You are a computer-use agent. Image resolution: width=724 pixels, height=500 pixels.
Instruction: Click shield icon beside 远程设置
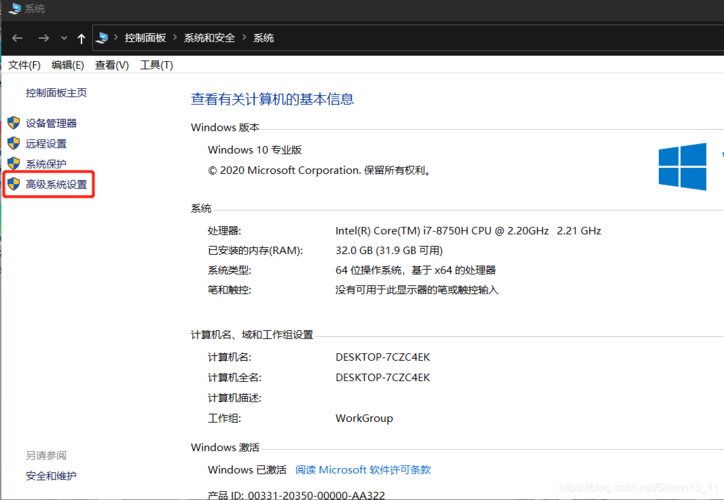pyautogui.click(x=13, y=144)
